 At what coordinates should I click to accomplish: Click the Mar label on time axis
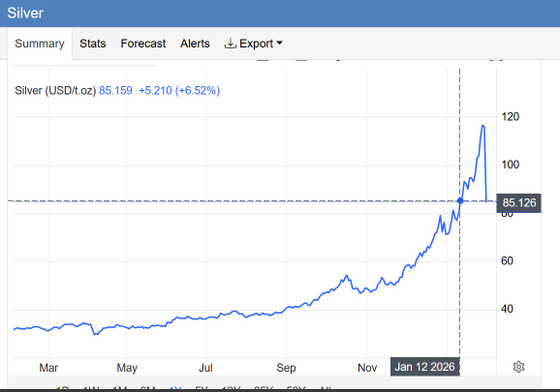point(48,368)
